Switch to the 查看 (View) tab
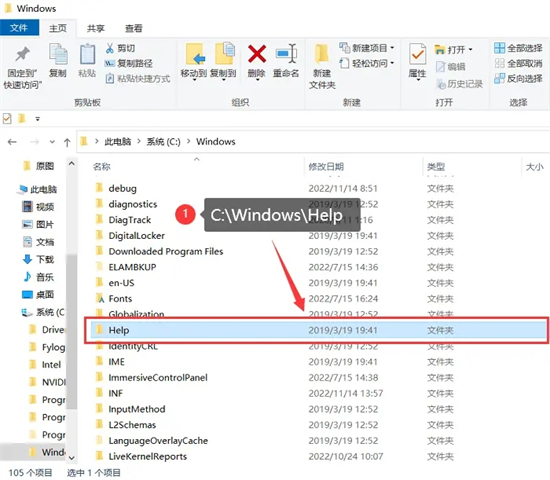 click(x=134, y=28)
